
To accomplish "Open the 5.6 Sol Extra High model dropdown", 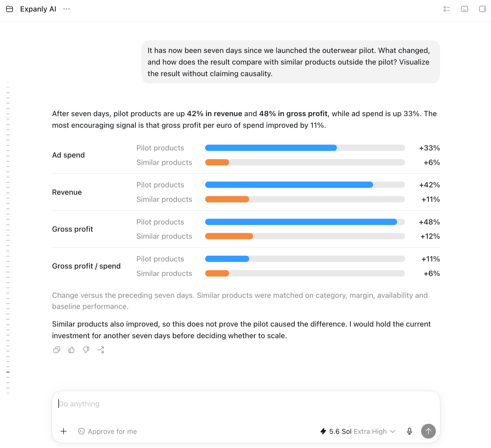I will coord(358,431).
